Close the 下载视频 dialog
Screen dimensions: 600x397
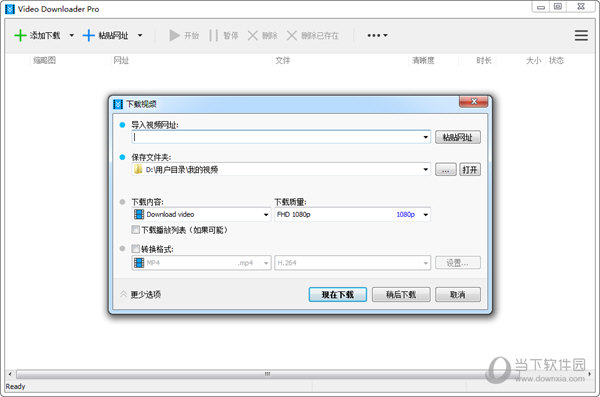(474, 101)
